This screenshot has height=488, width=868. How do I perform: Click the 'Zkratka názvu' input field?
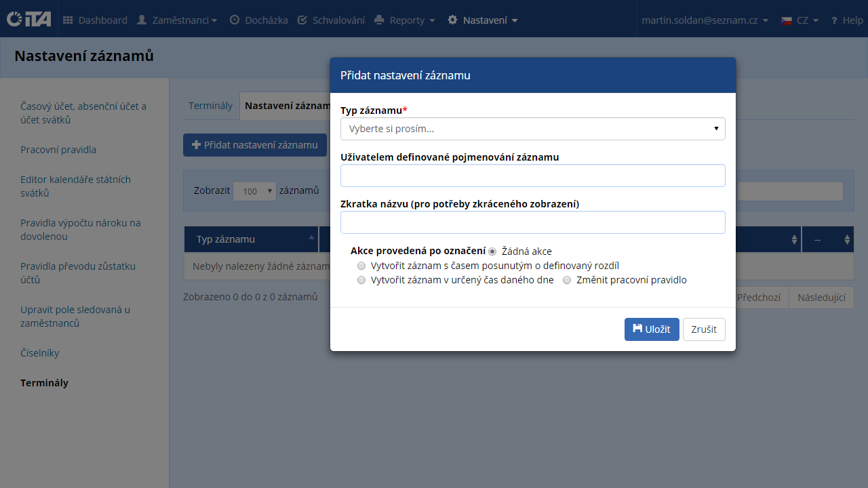(x=532, y=222)
